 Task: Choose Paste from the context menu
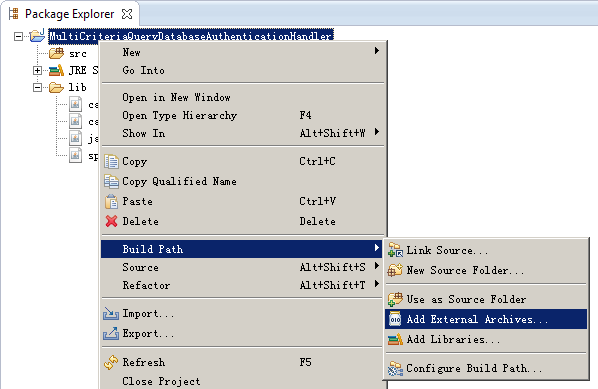tap(243, 201)
